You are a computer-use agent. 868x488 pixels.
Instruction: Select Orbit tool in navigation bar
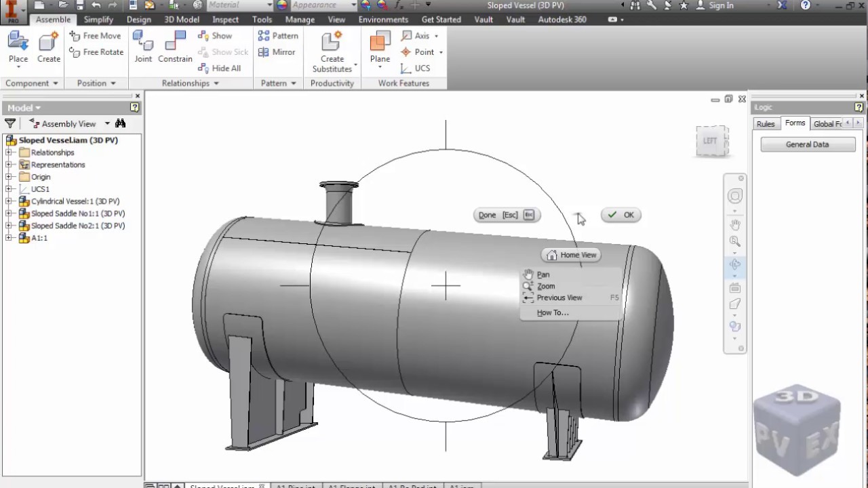(735, 265)
